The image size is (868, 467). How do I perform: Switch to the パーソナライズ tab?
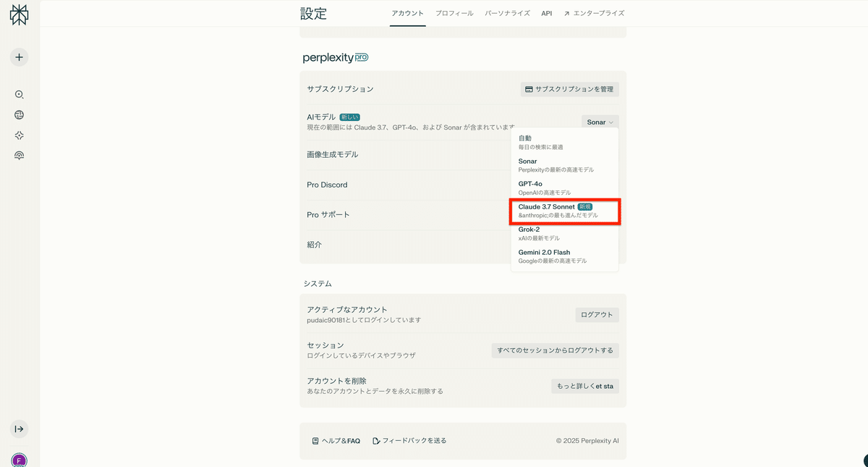pos(507,14)
